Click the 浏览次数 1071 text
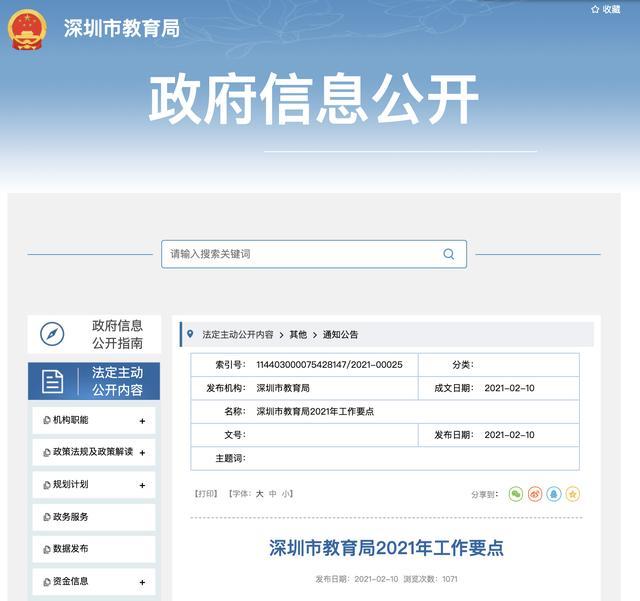 click(431, 579)
